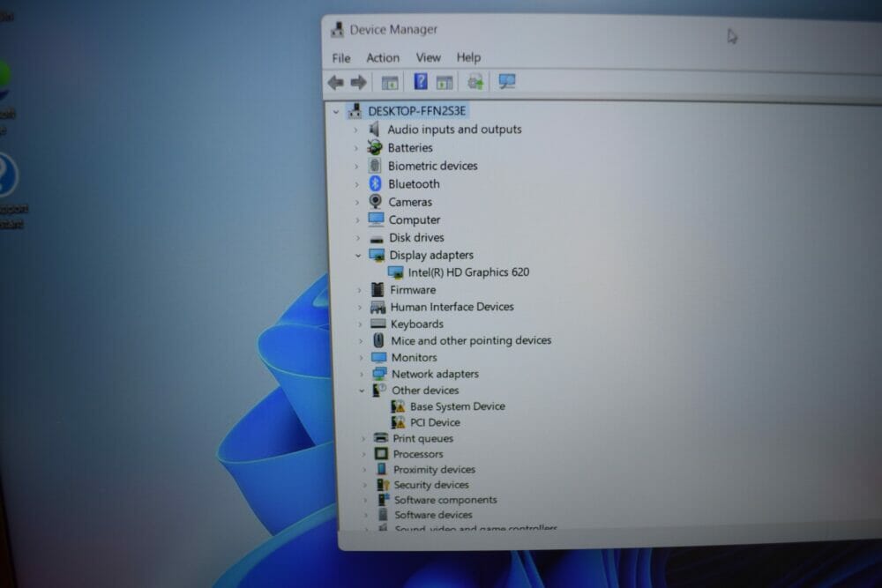The image size is (882, 588).
Task: Select Intel(R) HD Graphics 620 label
Action: pos(468,272)
